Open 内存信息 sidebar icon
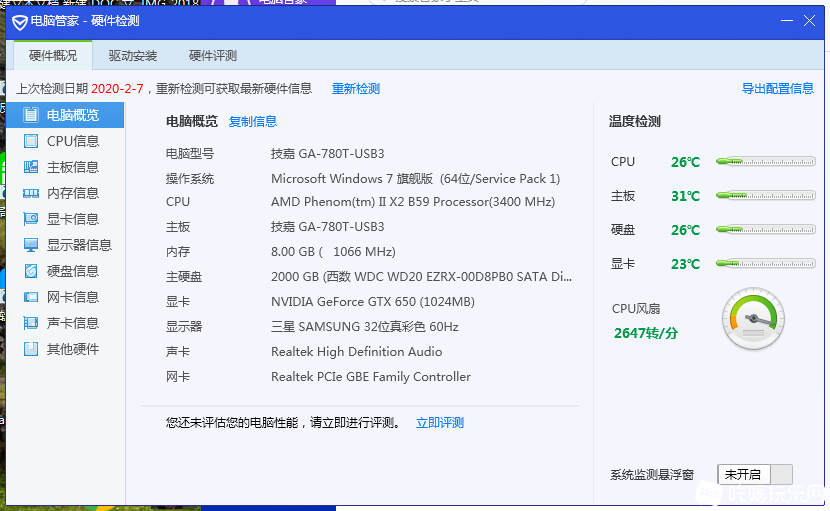This screenshot has width=830, height=511. pyautogui.click(x=31, y=193)
